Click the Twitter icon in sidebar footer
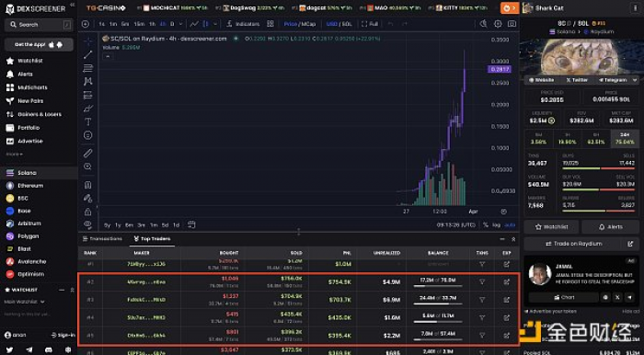644x355 pixels. pos(9,350)
